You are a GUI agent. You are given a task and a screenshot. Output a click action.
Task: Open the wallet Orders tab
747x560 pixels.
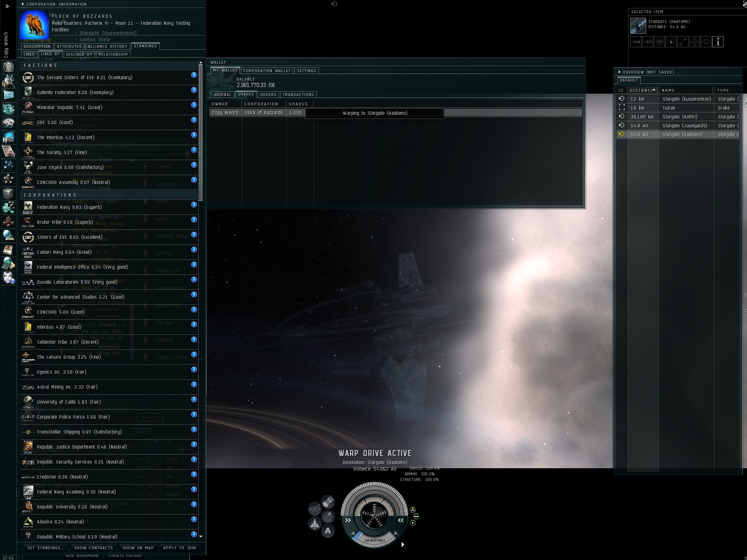coord(268,95)
